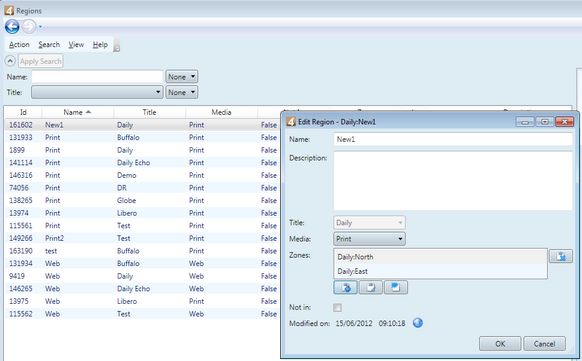Expand the Title filter combo box

[x=97, y=92]
